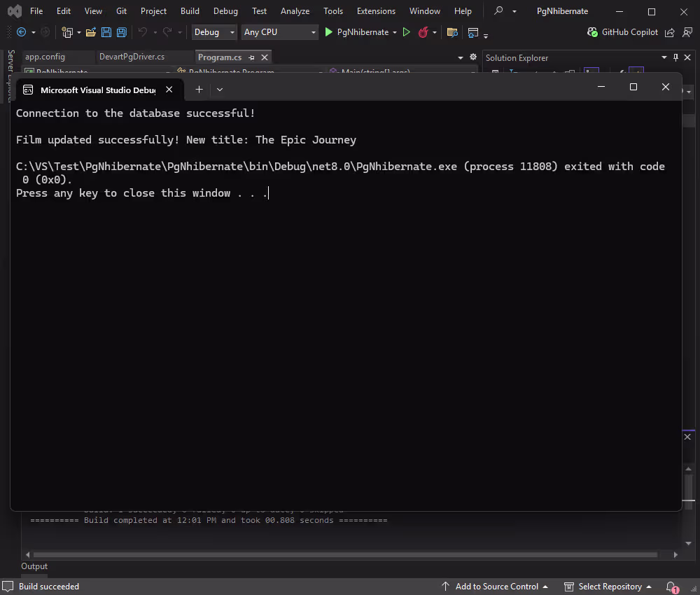The image size is (700, 595).
Task: Click the Find in Files icon
Action: (x=452, y=32)
